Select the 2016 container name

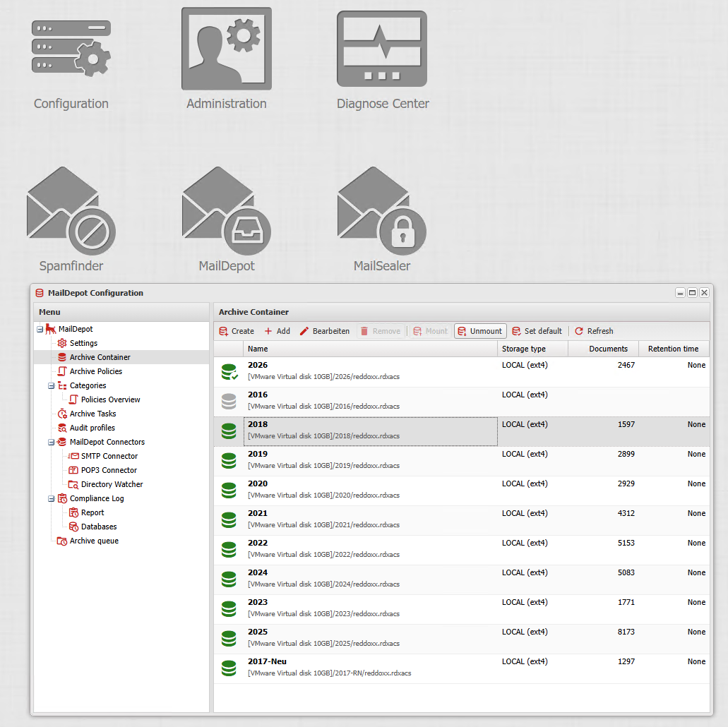tap(258, 395)
